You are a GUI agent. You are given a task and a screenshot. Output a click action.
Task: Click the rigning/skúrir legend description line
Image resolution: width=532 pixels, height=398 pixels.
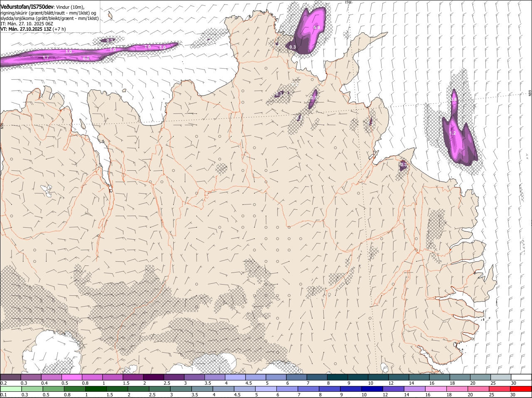[48, 13]
